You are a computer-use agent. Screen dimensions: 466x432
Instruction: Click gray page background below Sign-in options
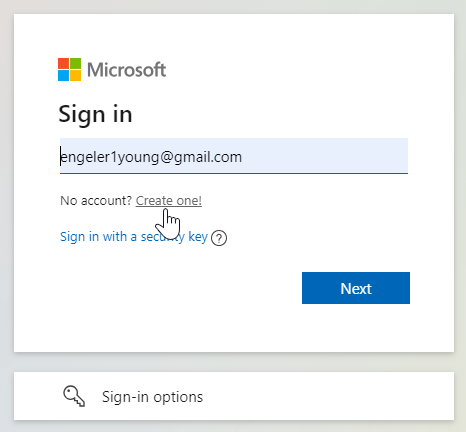click(233, 426)
